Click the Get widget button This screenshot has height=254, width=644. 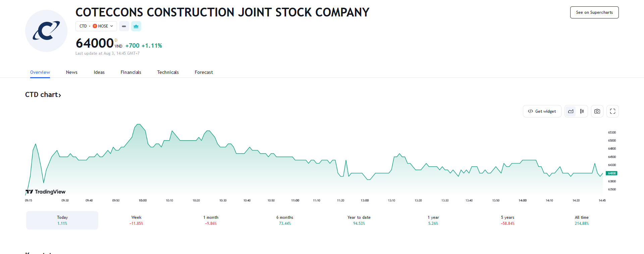click(x=542, y=111)
